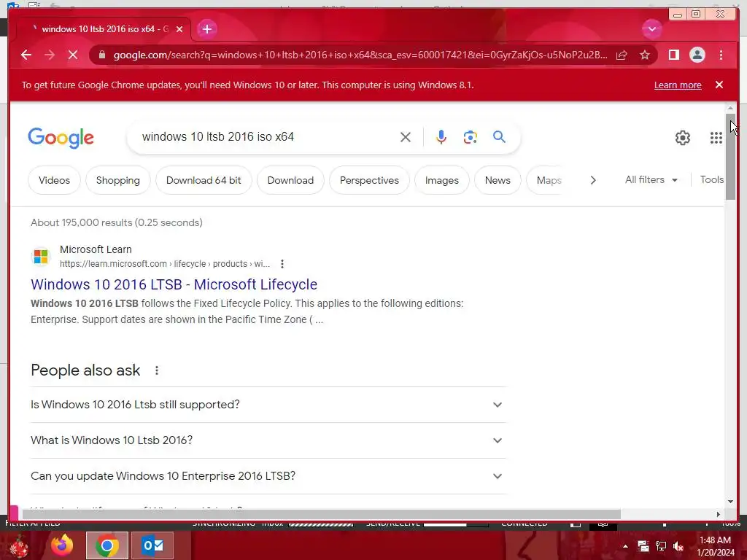Switch to Perspectives results
Image resolution: width=747 pixels, height=560 pixels.
tap(369, 180)
